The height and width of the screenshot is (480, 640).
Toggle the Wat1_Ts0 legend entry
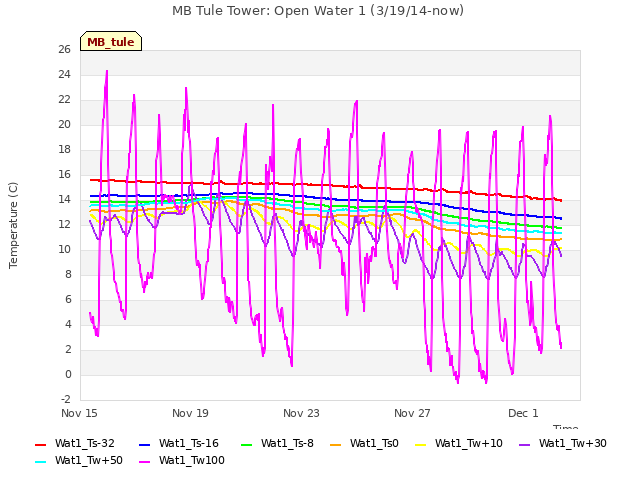tap(364, 443)
